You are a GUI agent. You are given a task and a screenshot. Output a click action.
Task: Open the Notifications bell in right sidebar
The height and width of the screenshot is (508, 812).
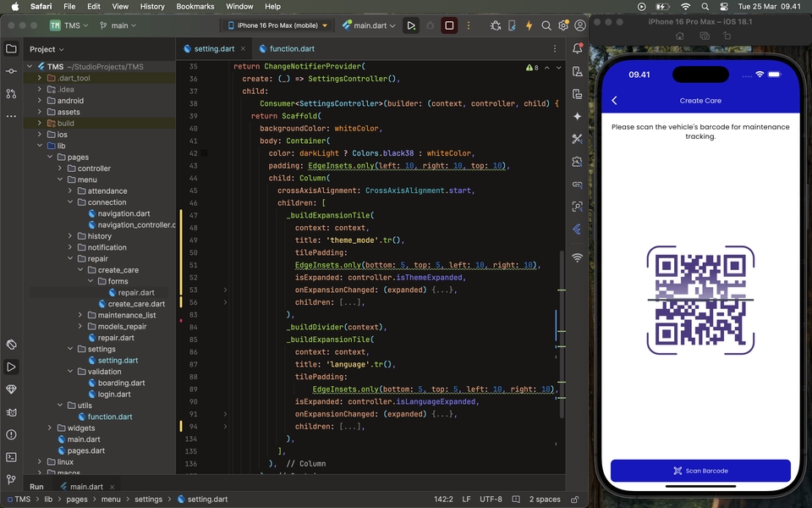[x=578, y=48]
